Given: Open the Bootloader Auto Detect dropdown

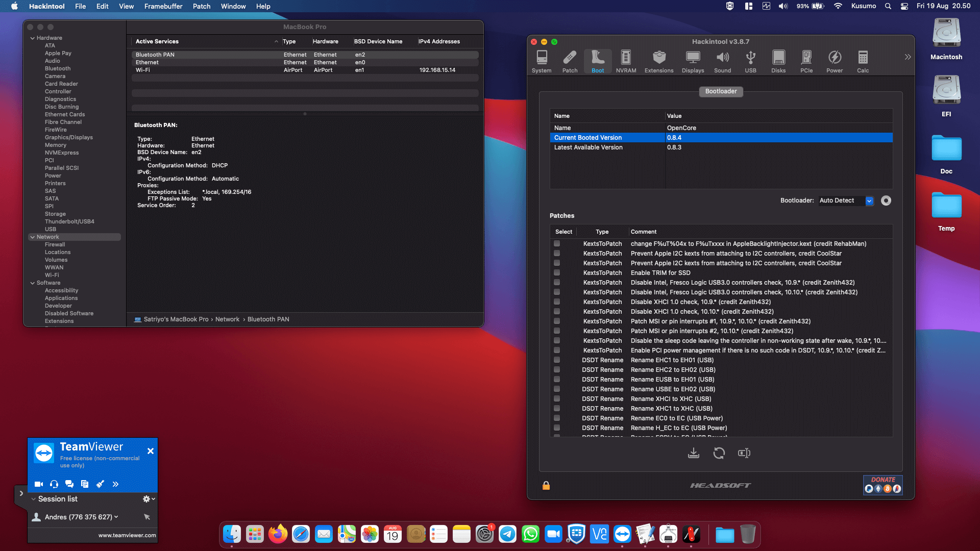Looking at the screenshot, I should click(846, 201).
